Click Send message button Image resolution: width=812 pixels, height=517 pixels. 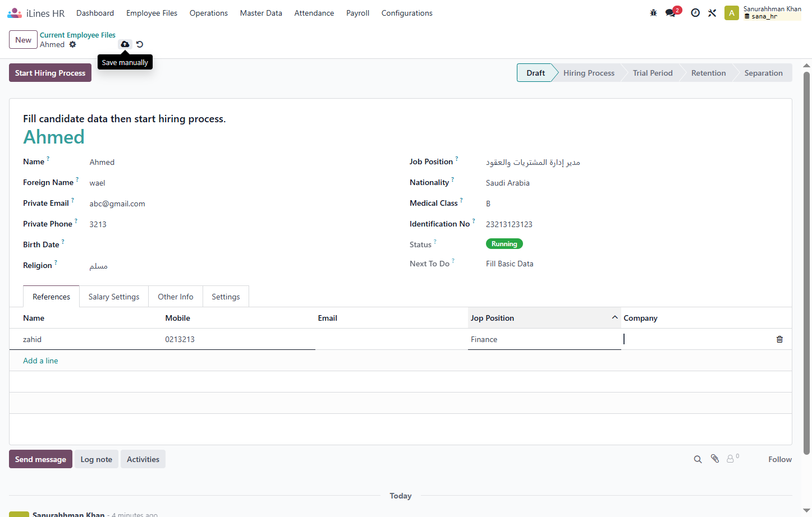click(40, 459)
